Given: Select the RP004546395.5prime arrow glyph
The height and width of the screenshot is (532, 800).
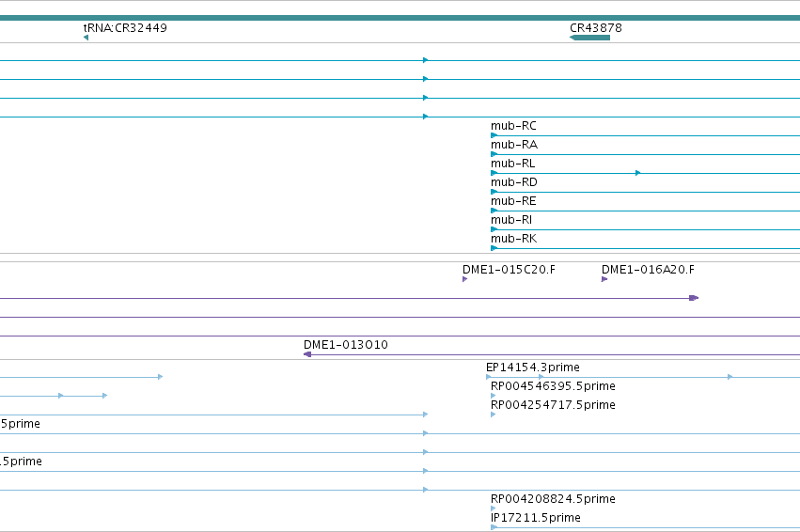Looking at the screenshot, I should tap(493, 396).
